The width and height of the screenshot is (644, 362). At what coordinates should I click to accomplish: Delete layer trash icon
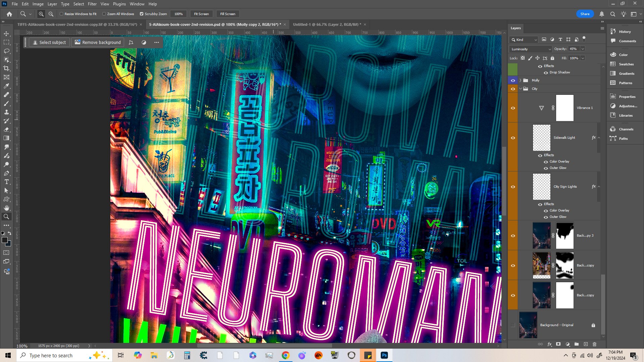pos(595,344)
